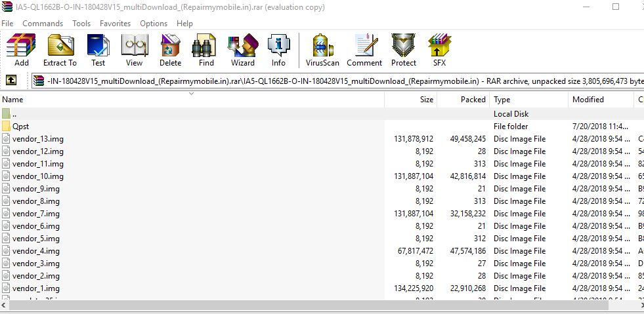Show archive Info
This screenshot has width=644, height=314.
pyautogui.click(x=278, y=50)
